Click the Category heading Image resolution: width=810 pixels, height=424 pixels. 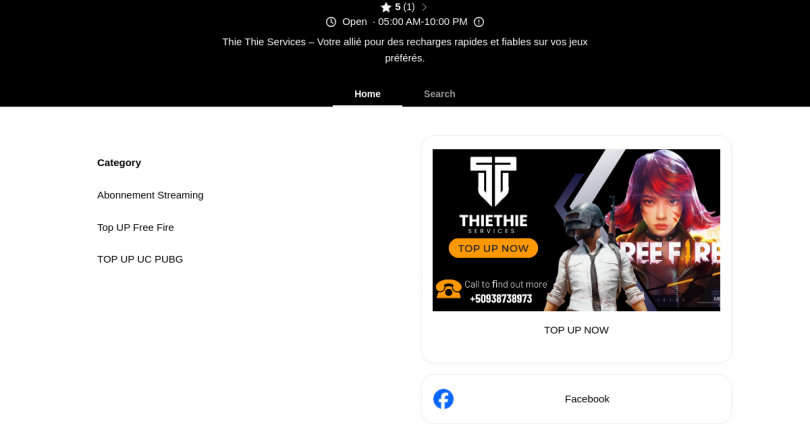click(x=119, y=163)
